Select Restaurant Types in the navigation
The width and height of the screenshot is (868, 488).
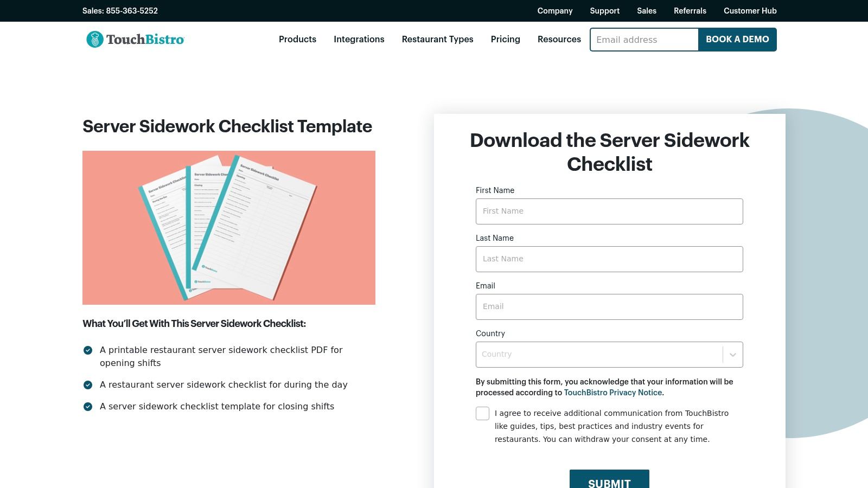click(x=437, y=39)
